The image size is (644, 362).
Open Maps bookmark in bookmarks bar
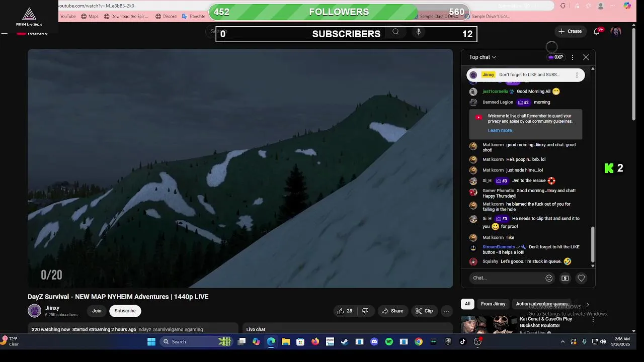pos(90,16)
